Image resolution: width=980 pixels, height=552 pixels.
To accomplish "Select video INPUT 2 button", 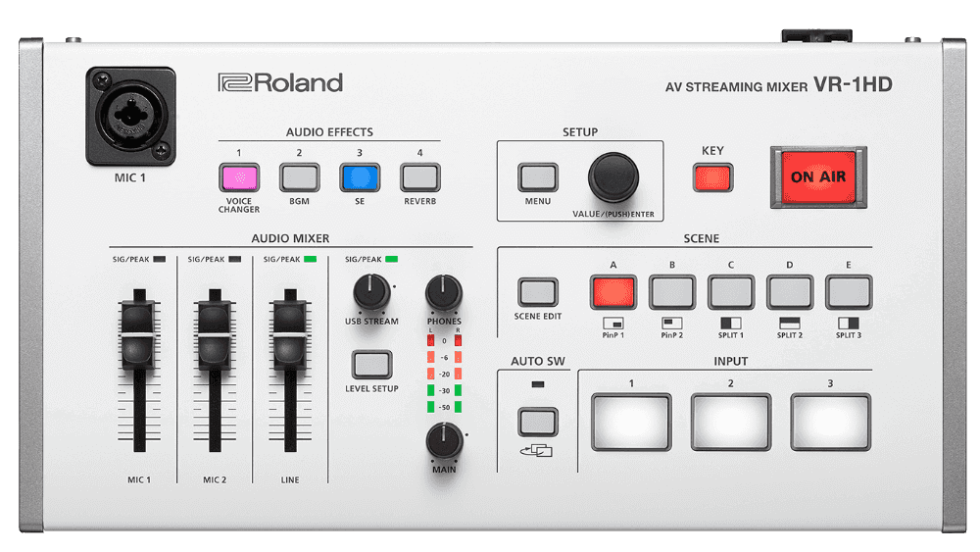I will (731, 422).
